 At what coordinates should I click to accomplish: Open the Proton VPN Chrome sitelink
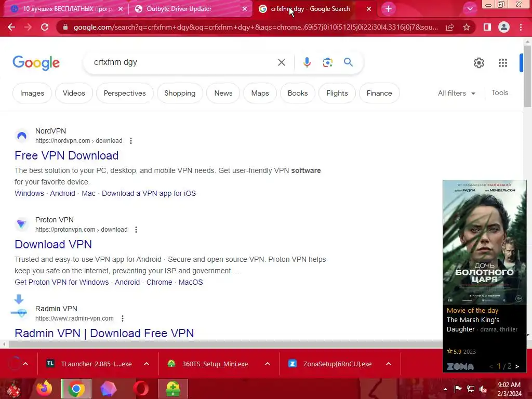(159, 282)
